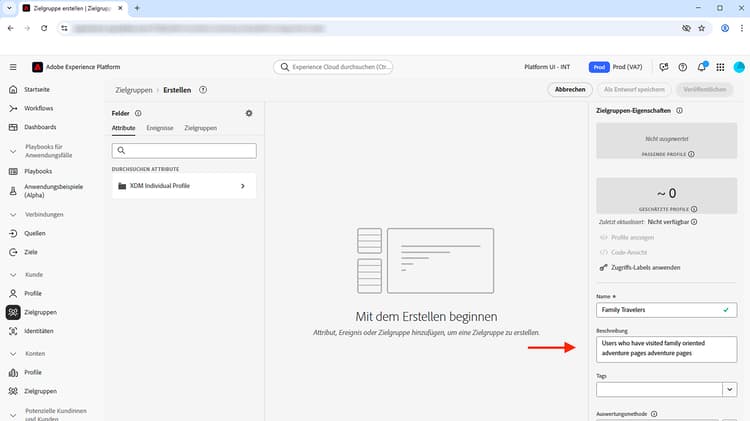Click the info icon beside Auswertungsmethode
This screenshot has height=421, width=750.
[654, 414]
